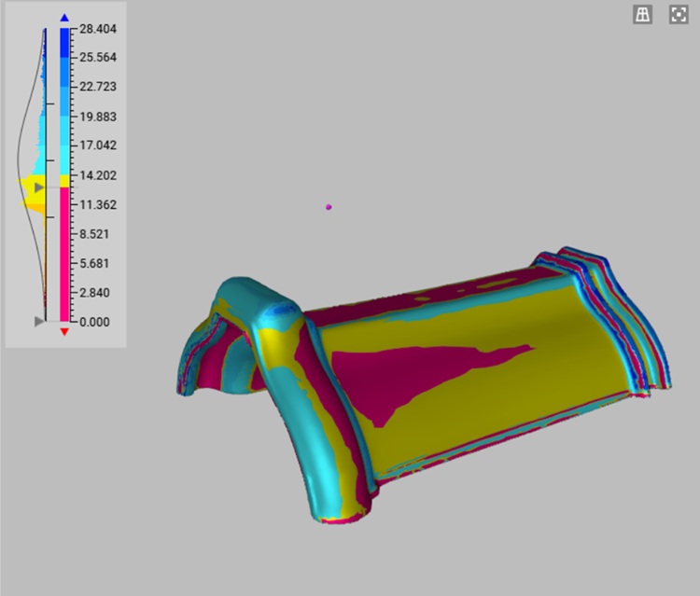Select the gray threshold marker beside yellow histogram peak
This screenshot has height=596, width=700.
[38, 187]
